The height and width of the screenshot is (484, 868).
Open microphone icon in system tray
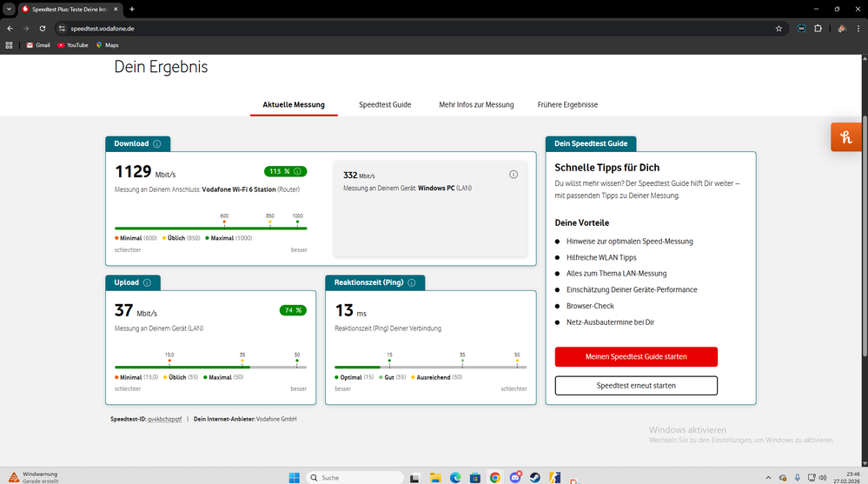pyautogui.click(x=797, y=477)
